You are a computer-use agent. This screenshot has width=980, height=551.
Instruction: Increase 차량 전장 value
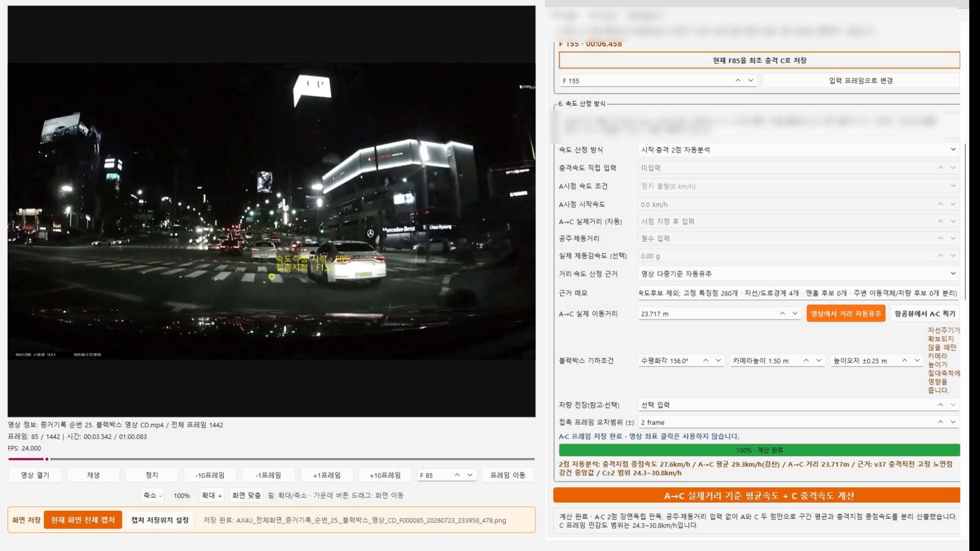pyautogui.click(x=940, y=405)
